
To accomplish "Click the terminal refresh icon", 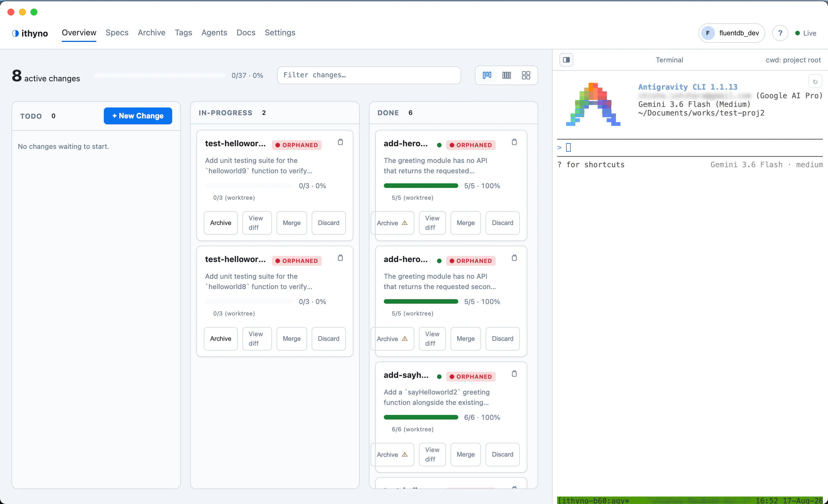I will click(x=815, y=82).
